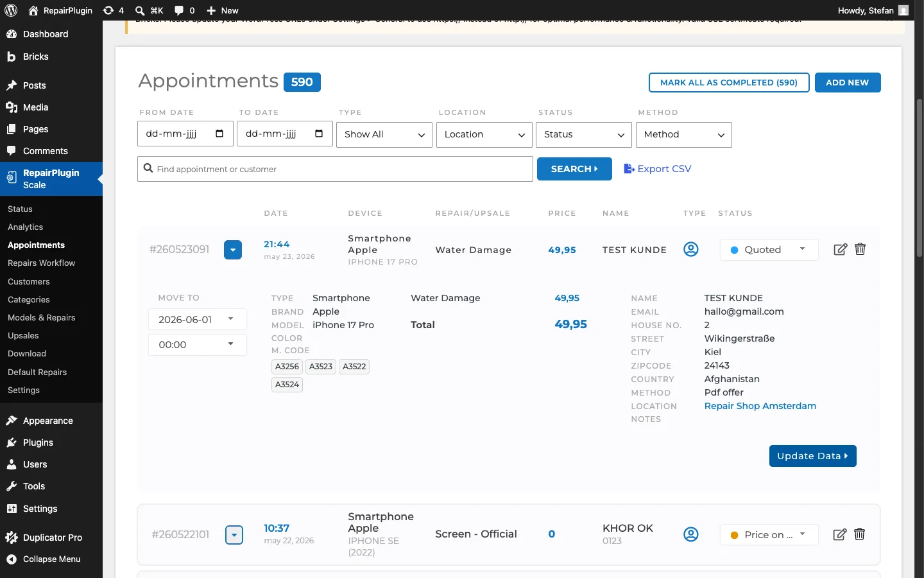Click the Dashboard gauge icon
The width and height of the screenshot is (924, 578).
tap(12, 34)
